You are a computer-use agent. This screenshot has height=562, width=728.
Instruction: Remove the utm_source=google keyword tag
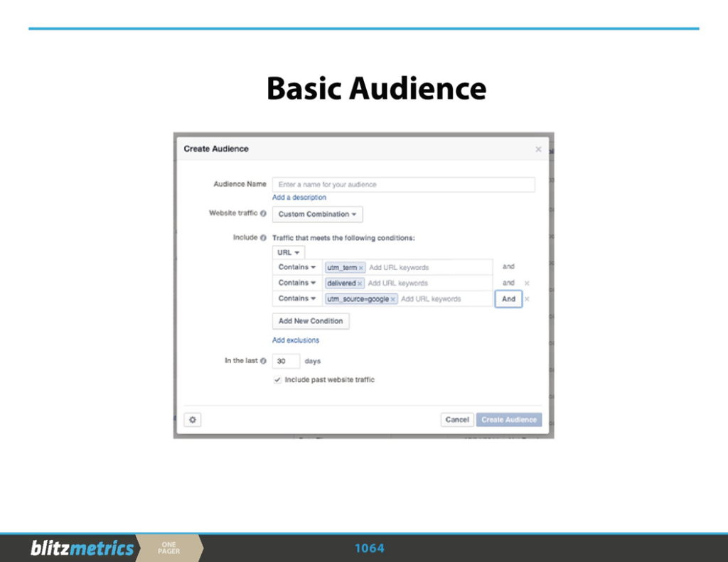pos(392,299)
